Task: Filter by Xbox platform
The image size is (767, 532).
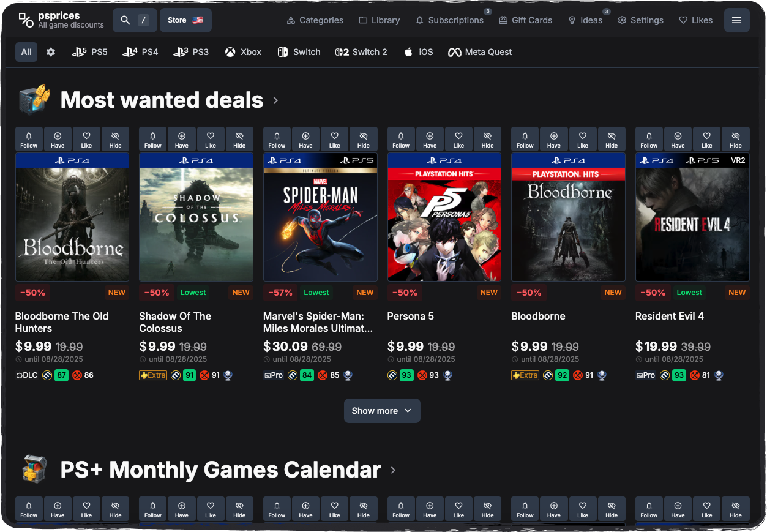Action: (x=243, y=52)
